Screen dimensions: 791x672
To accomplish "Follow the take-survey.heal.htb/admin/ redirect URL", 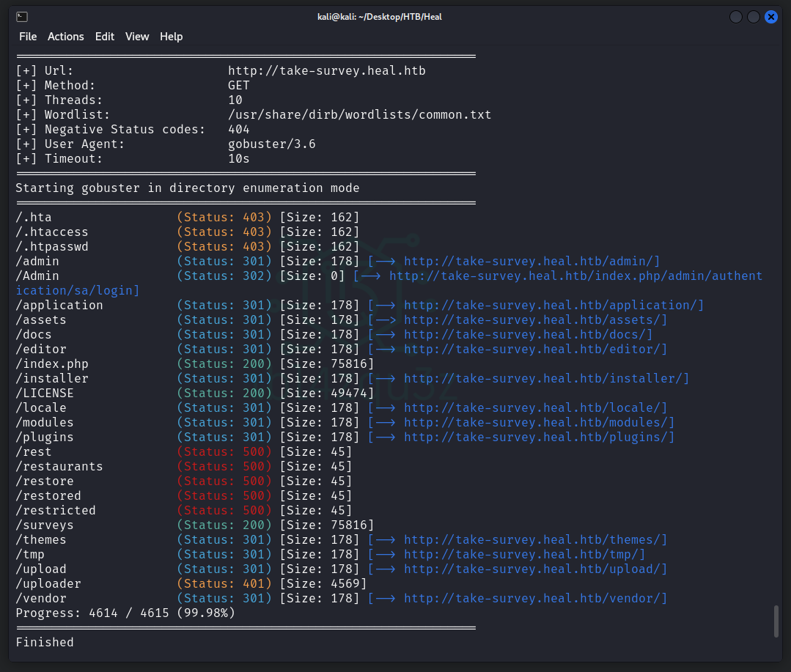I will [x=531, y=262].
